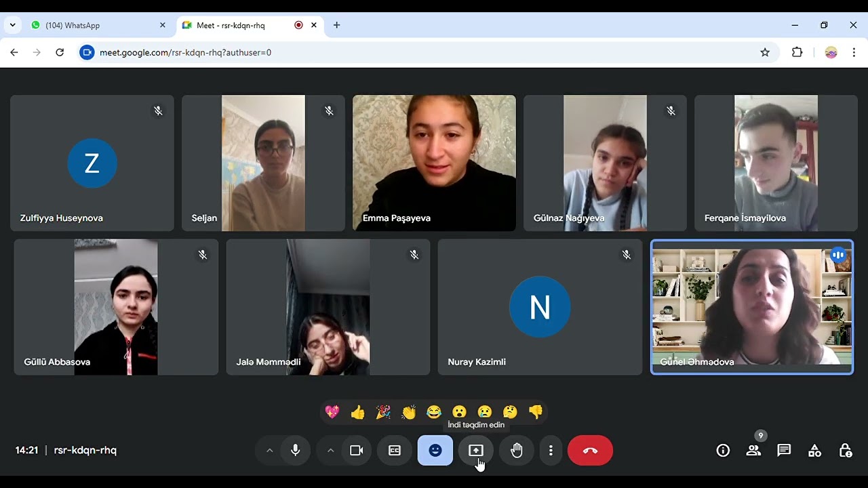Open more options three-dot menu
The image size is (868, 488).
(551, 450)
